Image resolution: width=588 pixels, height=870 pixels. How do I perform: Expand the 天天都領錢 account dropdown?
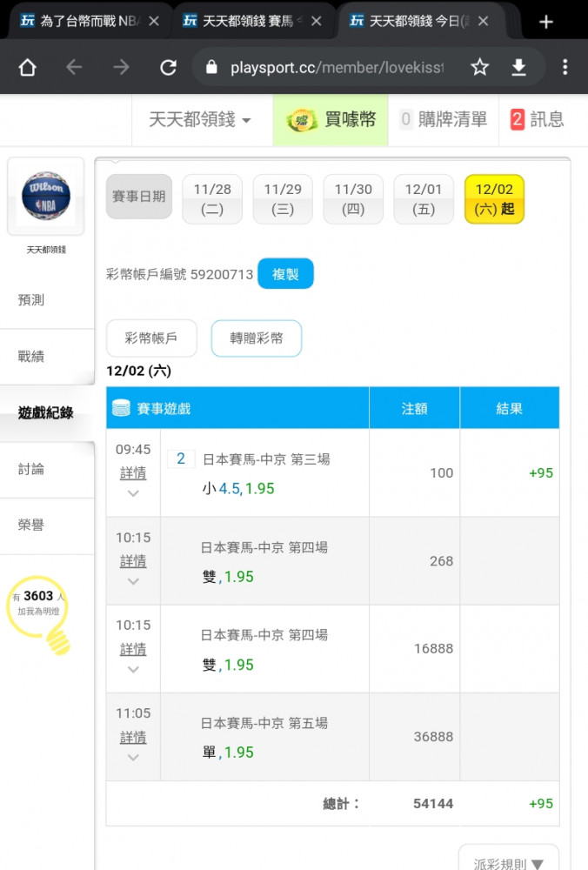tap(199, 119)
